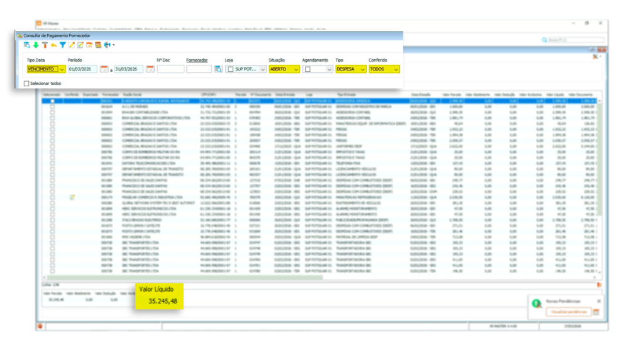Click the Fornecedor lookup search icon
Screen dimensions: 644x350
coord(218,69)
